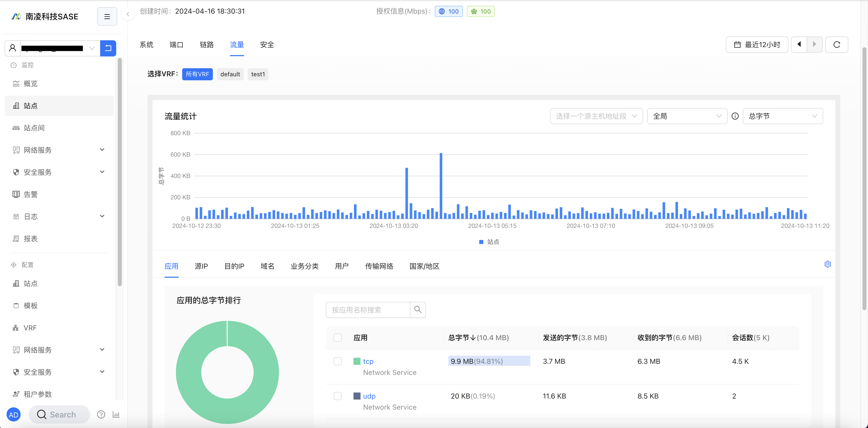Expand 日志 menu
The width and height of the screenshot is (868, 428).
pyautogui.click(x=59, y=216)
